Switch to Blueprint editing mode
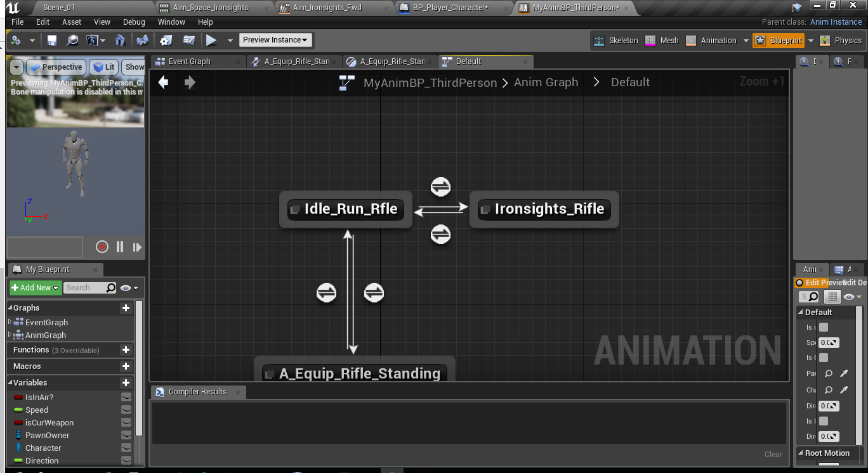The height and width of the screenshot is (473, 868). [779, 41]
